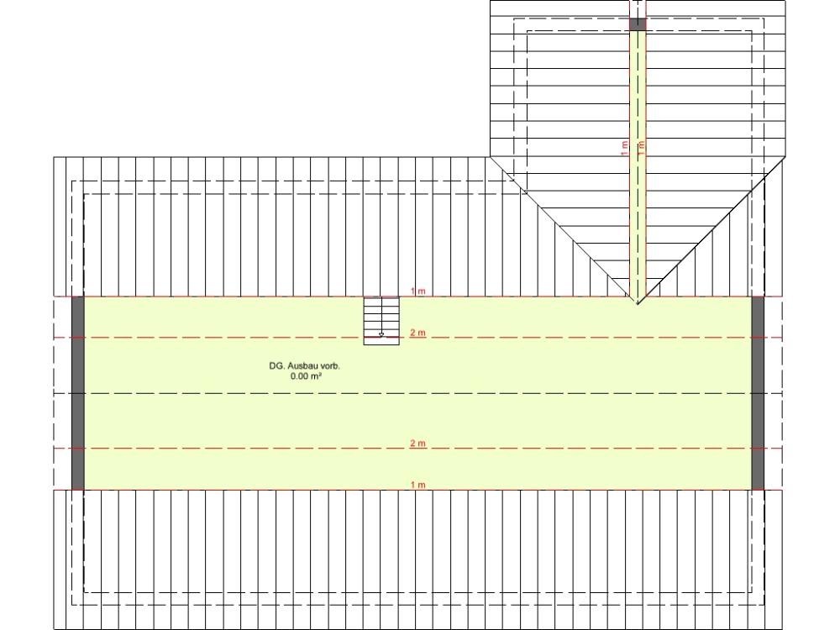
Task: Click the black dashed ridge centerline
Action: pos(417,393)
